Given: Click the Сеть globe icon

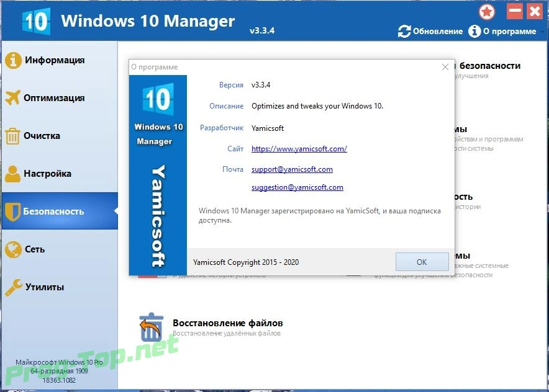Looking at the screenshot, I should pyautogui.click(x=13, y=249).
